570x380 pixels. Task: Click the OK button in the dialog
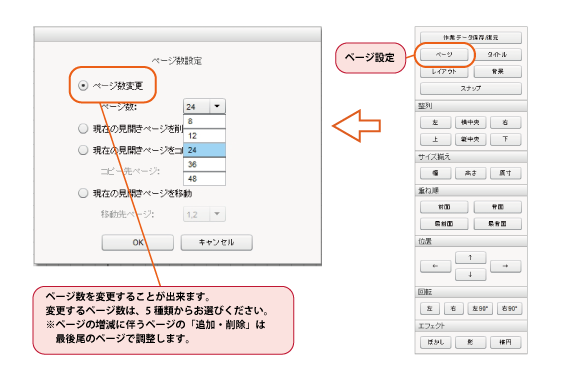click(x=138, y=242)
